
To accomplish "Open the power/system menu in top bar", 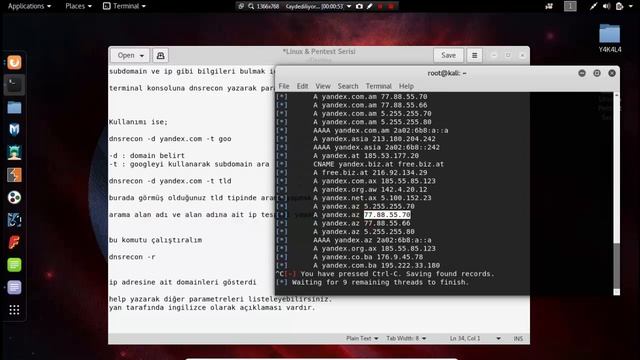I will point(621,6).
